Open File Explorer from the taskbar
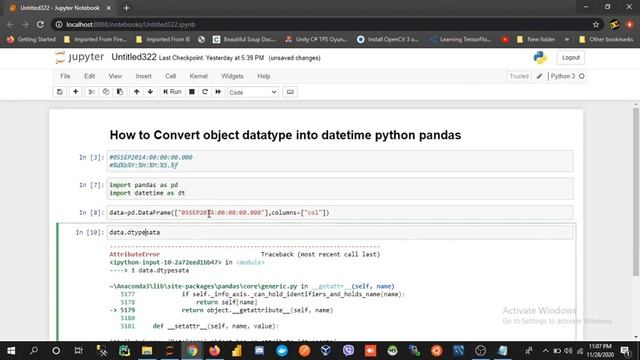The height and width of the screenshot is (360, 640). [147, 351]
